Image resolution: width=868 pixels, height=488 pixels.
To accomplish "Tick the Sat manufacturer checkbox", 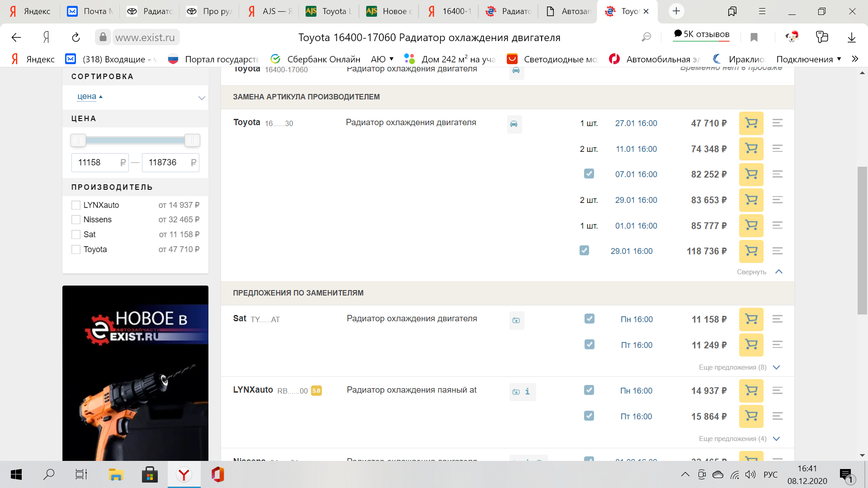I will [x=76, y=235].
